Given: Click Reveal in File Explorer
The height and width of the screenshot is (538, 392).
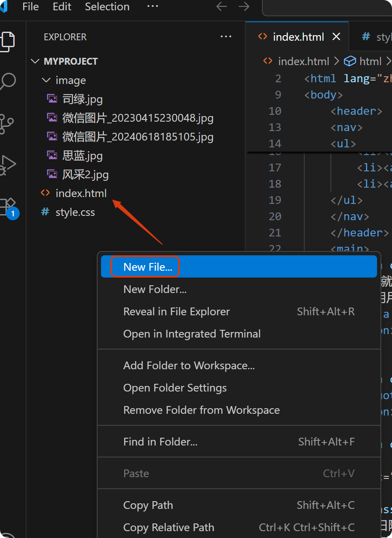Looking at the screenshot, I should click(x=176, y=311).
